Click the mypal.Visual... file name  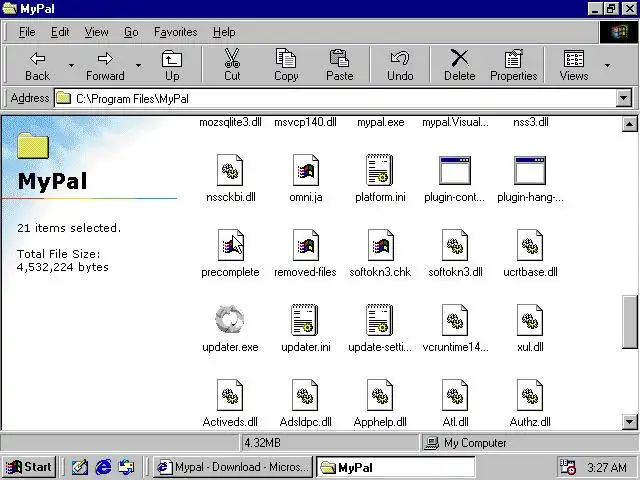point(455,122)
